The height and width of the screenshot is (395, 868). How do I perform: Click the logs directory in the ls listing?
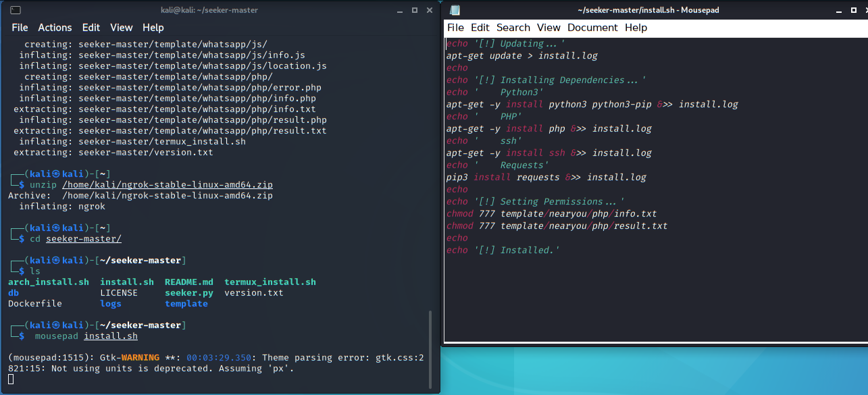[x=111, y=303]
